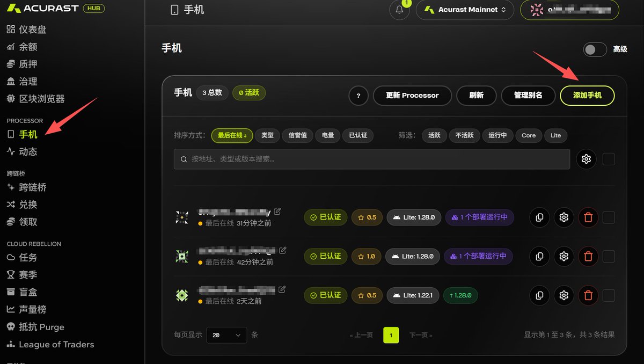
Task: Open 质押 in the sidebar
Action: pyautogui.click(x=22, y=64)
